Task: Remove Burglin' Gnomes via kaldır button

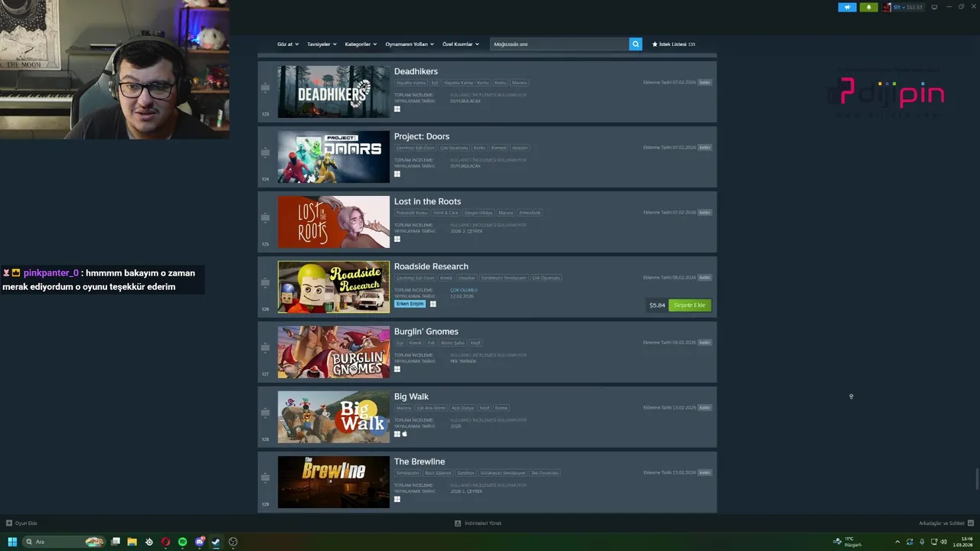Action: pos(705,343)
